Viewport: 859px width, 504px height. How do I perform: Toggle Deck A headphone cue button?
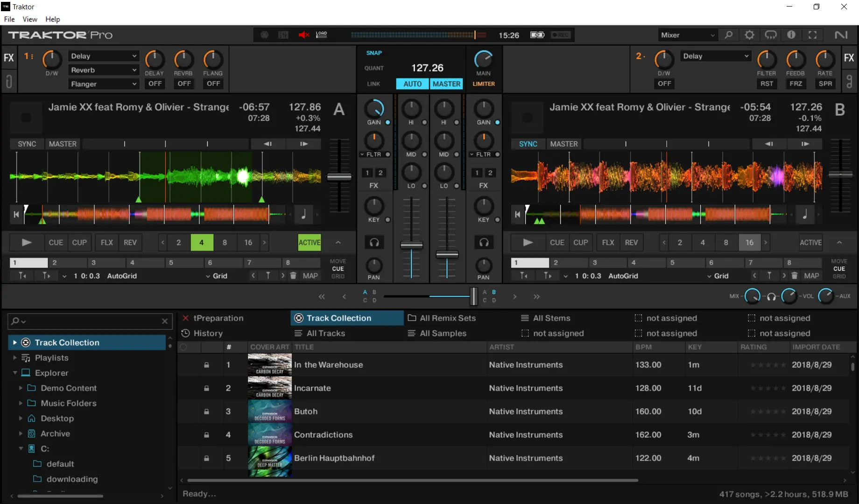[x=374, y=242]
